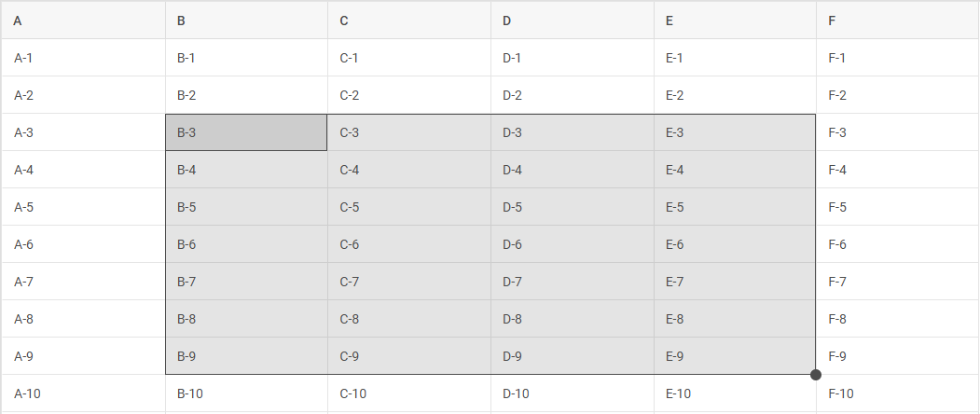Click column header D

click(573, 21)
